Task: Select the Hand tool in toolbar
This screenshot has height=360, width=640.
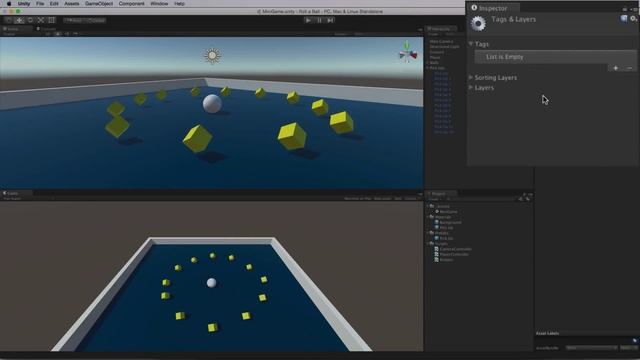Action: tap(9, 20)
